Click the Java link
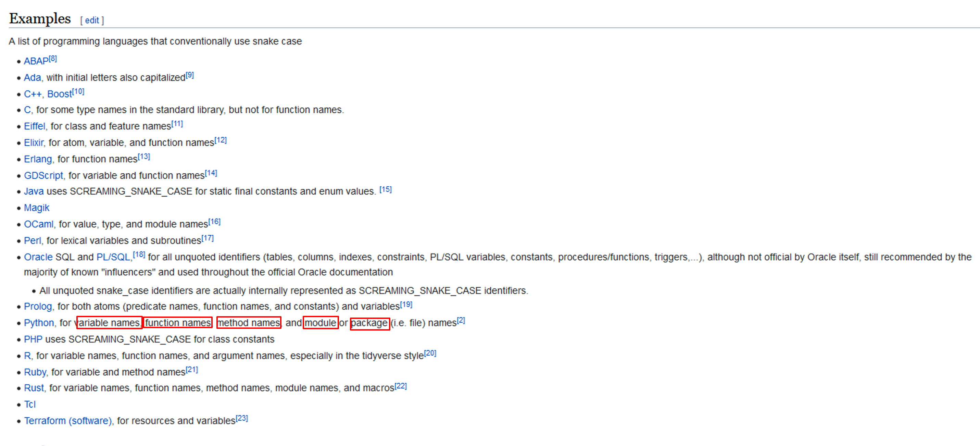 [x=34, y=191]
